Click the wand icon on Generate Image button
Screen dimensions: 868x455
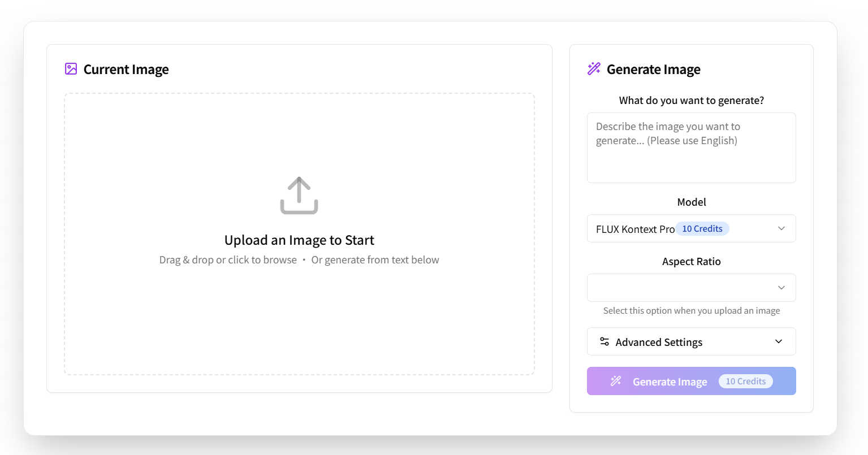[x=615, y=380]
